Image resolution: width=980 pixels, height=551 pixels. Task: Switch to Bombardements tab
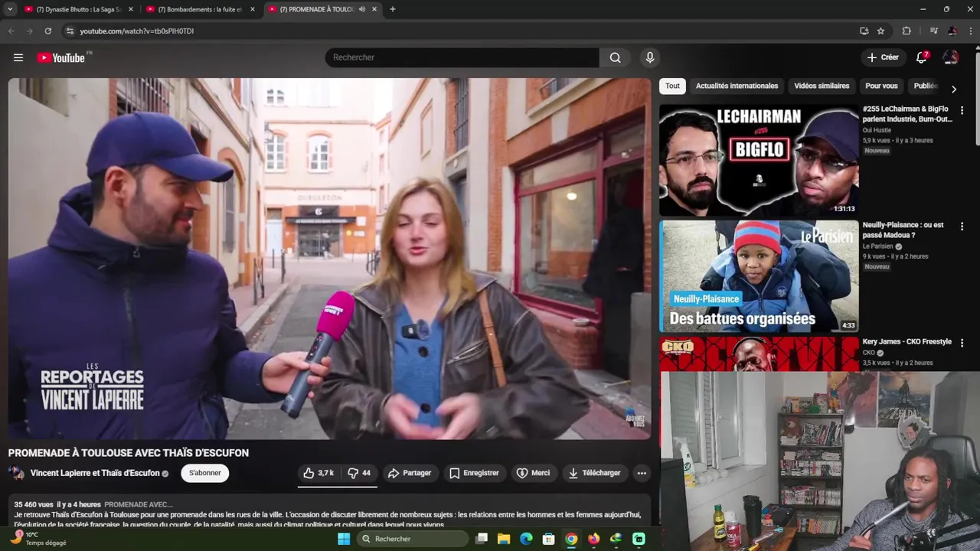pos(200,9)
